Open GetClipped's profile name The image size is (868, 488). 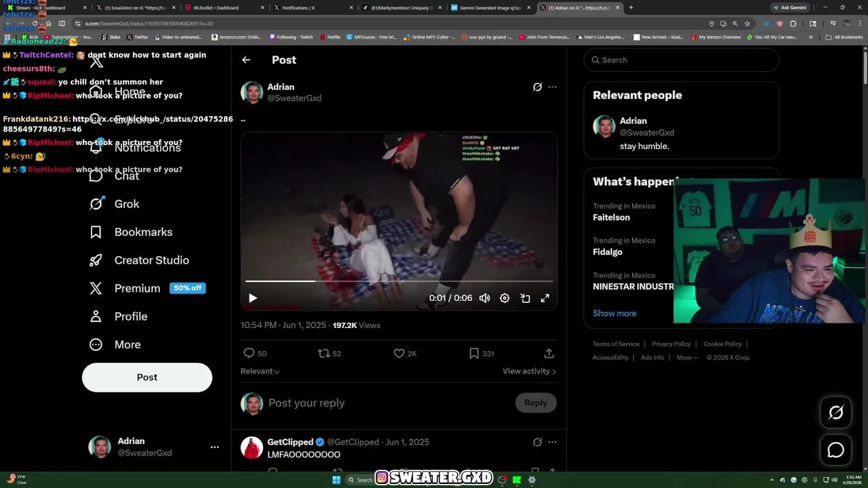[x=290, y=442]
